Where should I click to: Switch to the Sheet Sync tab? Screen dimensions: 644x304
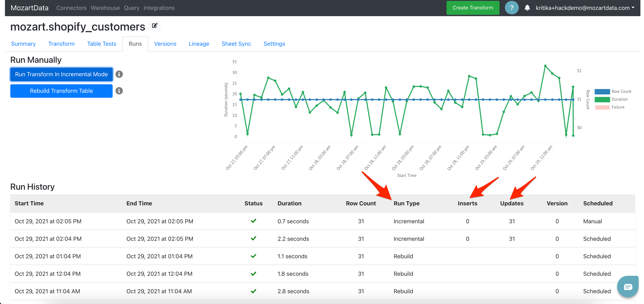point(236,44)
